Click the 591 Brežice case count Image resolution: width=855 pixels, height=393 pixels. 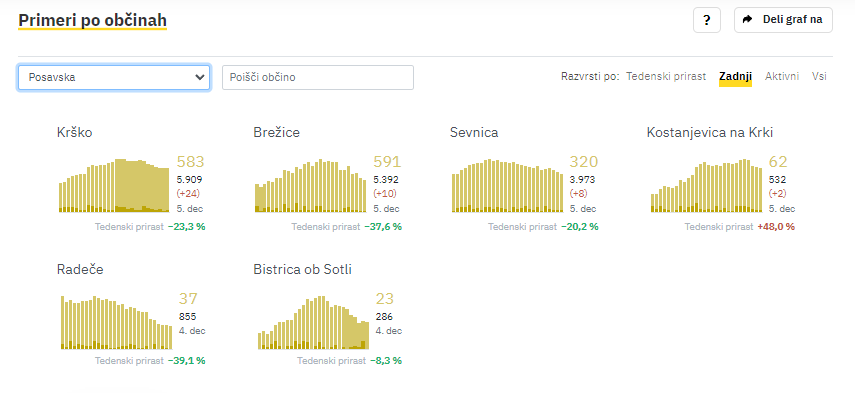click(x=387, y=162)
